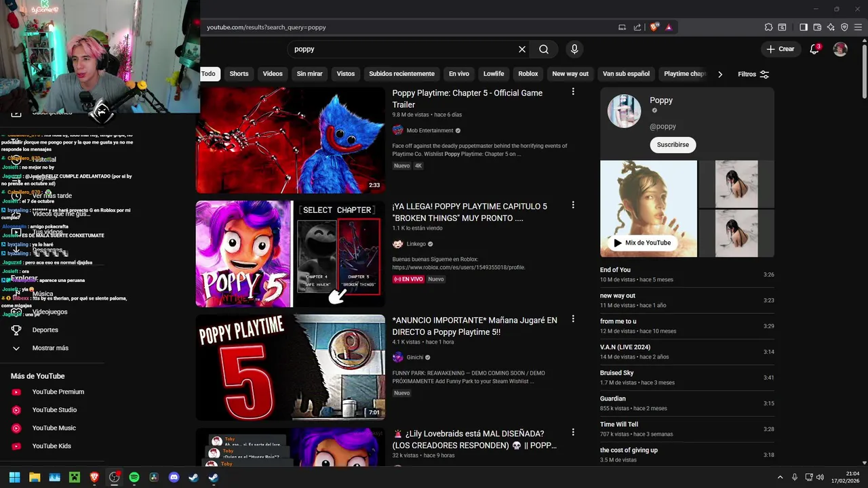Screen dimensions: 868x488
Task: Open Brave Shields lion icon in address bar
Action: [654, 27]
